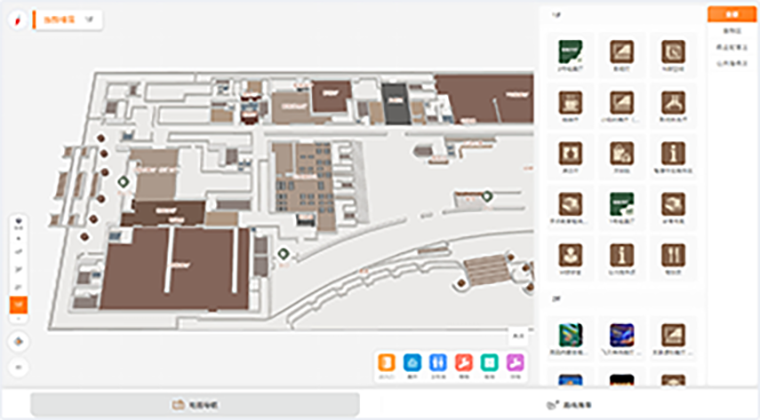
Task: Click the round button below the 3D view icon
Action: coord(19,367)
